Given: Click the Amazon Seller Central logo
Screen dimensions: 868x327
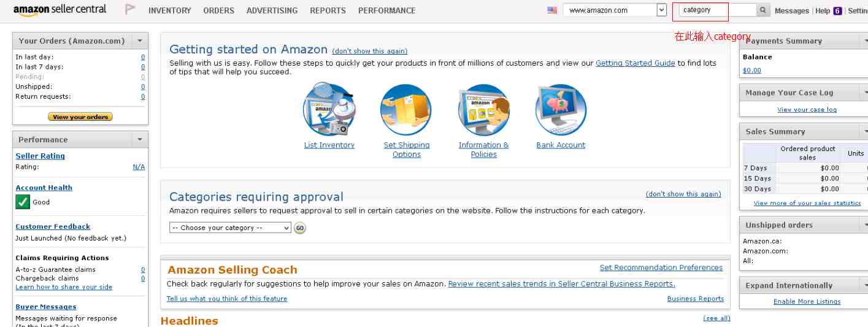Looking at the screenshot, I should [60, 10].
